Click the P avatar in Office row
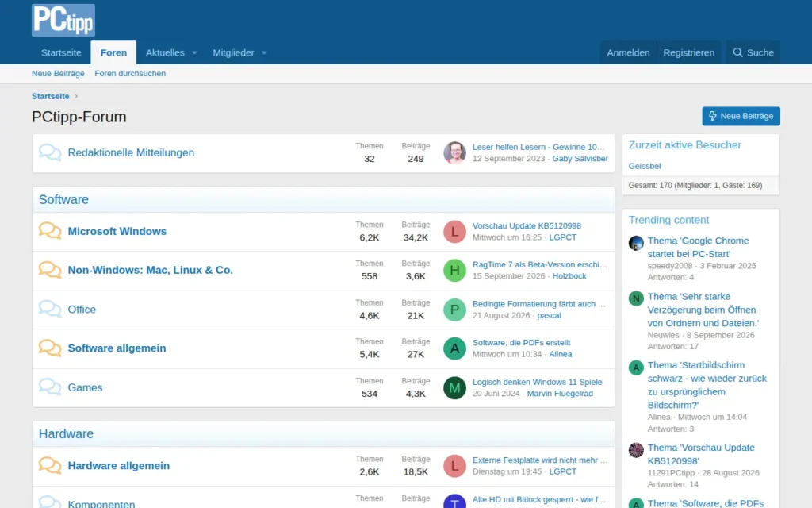The height and width of the screenshot is (508, 812). pos(454,310)
